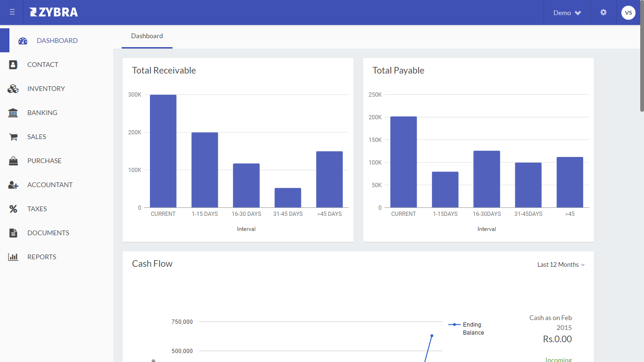Go to Dashboard in sidebar
Screen dimensions: 644x362
coord(57,41)
